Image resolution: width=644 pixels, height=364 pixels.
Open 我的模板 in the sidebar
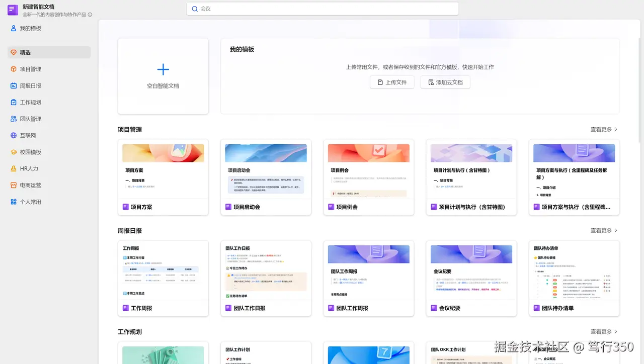49,28
